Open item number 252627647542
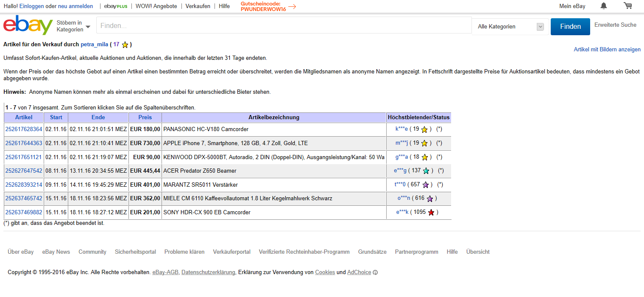Viewport: 644px width, 297px height. [x=24, y=171]
